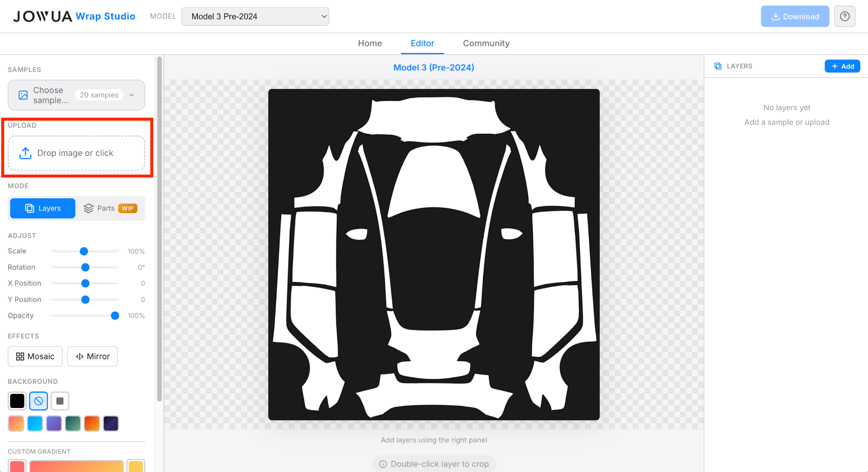Screen dimensions: 868x472
Task: Switch to Layers mode
Action: click(43, 208)
